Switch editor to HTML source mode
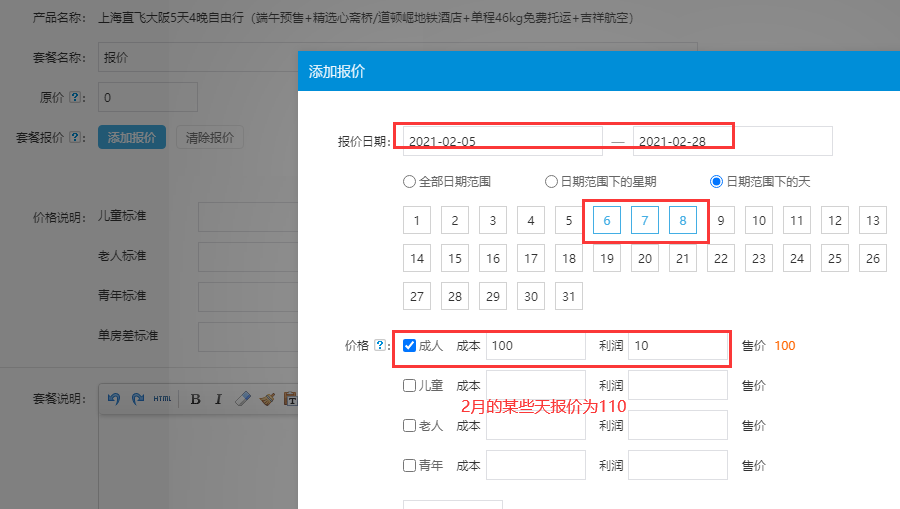The image size is (900, 509). coord(162,399)
